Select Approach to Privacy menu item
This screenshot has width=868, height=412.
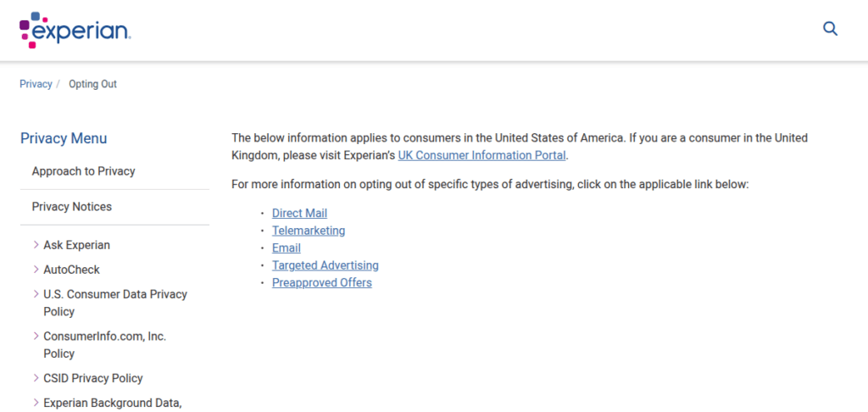click(84, 171)
